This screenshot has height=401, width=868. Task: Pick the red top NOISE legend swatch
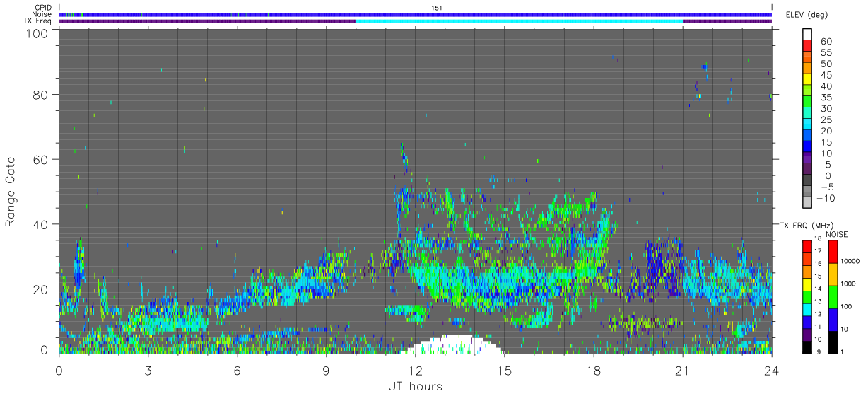point(833,251)
